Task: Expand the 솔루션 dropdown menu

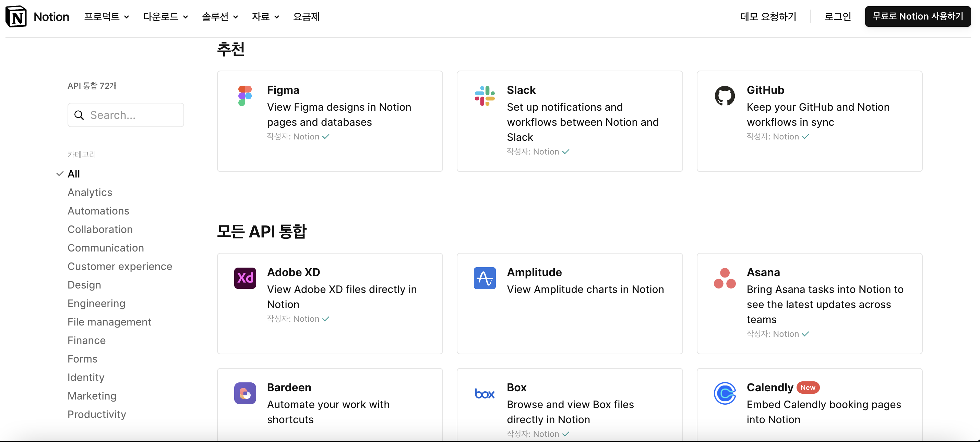Action: pos(219,17)
